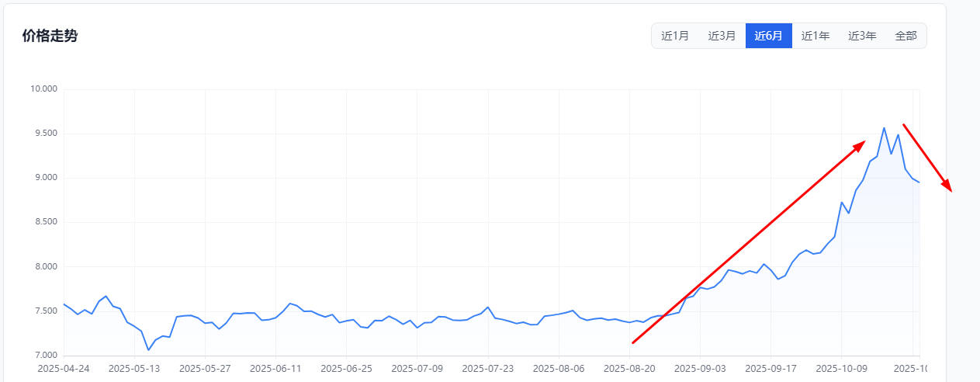Click the 2025-06-11 x-axis label
This screenshot has width=980, height=382.
click(x=275, y=368)
